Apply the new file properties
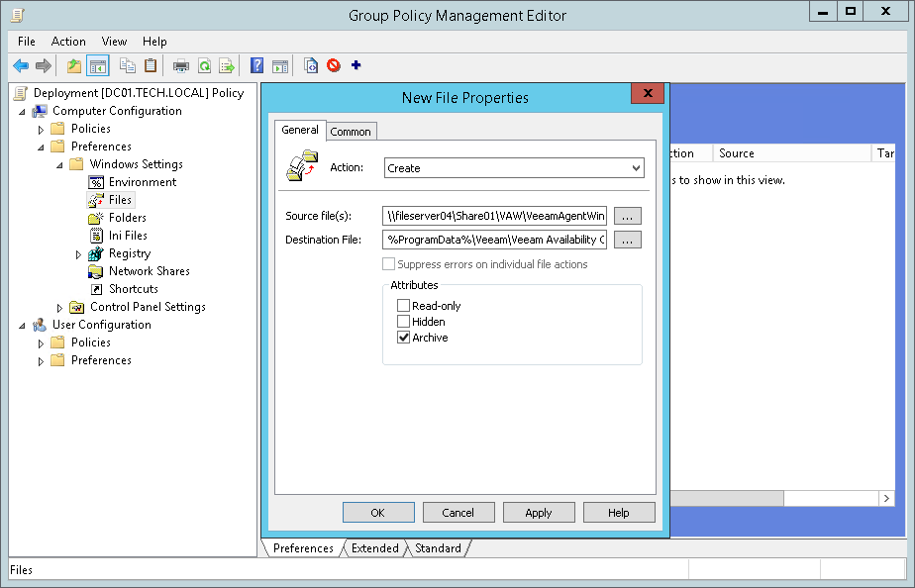The width and height of the screenshot is (915, 588). (x=538, y=512)
